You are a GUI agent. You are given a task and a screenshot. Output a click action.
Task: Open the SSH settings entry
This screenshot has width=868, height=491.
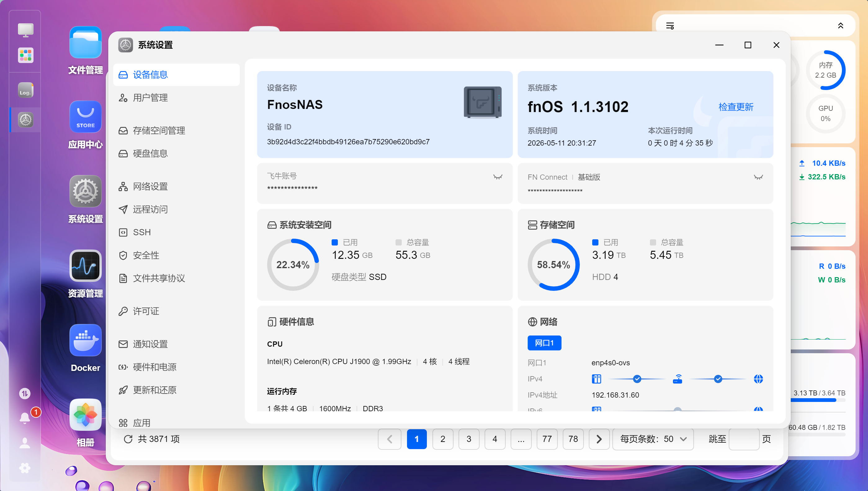[x=176, y=232]
